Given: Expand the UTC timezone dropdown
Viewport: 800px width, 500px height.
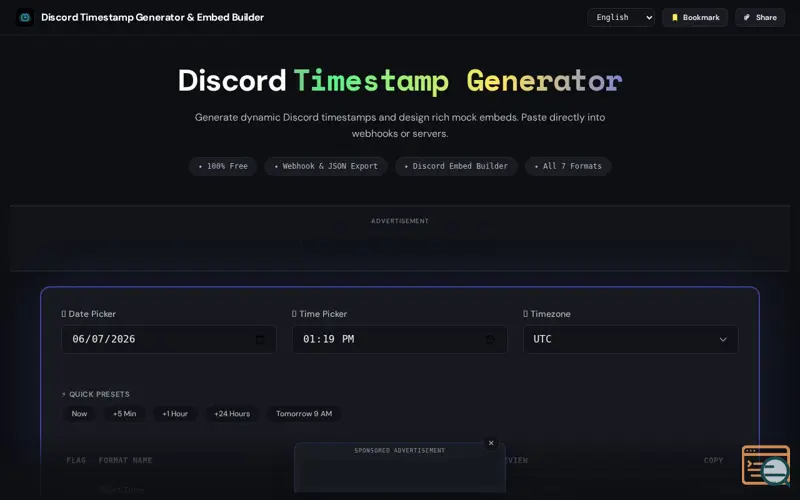Looking at the screenshot, I should point(631,339).
